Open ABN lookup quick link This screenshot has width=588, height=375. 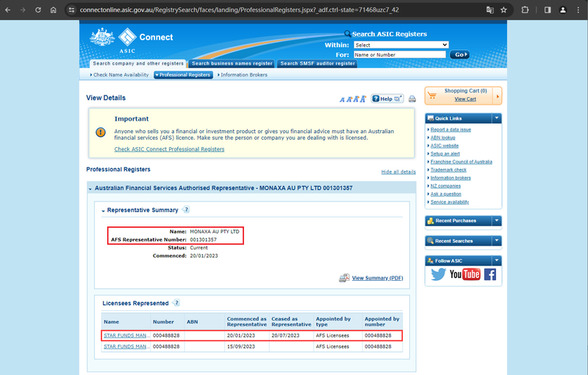click(x=442, y=137)
